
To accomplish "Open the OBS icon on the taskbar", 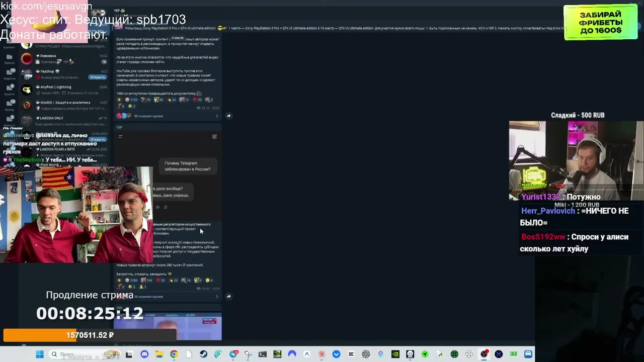I will pyautogui.click(x=484, y=354).
